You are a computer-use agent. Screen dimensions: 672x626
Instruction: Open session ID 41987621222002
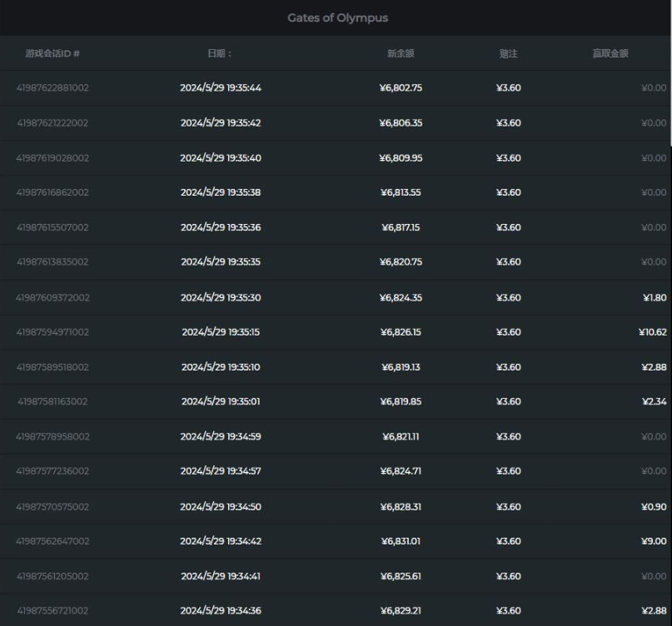[52, 123]
